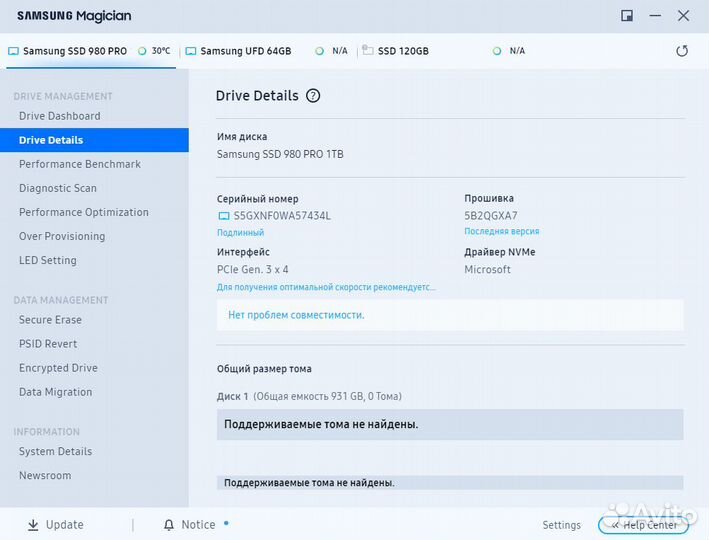Click the Notice bell icon
The image size is (709, 540).
pyautogui.click(x=169, y=525)
